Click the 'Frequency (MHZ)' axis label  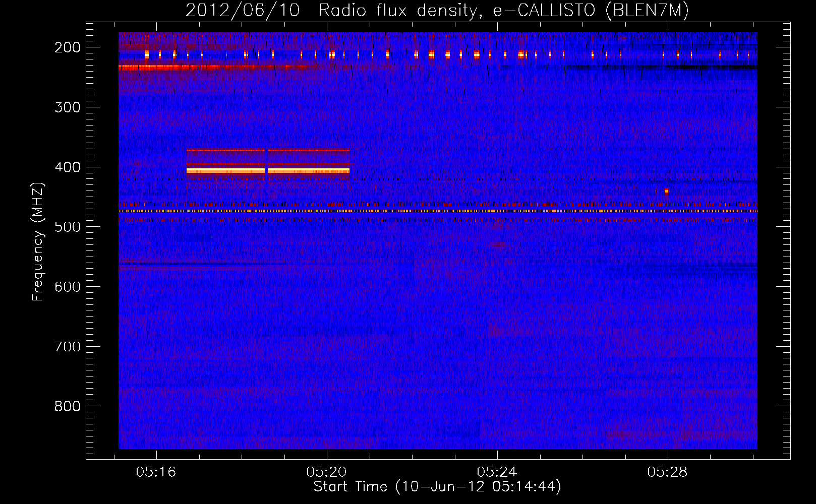click(x=38, y=241)
